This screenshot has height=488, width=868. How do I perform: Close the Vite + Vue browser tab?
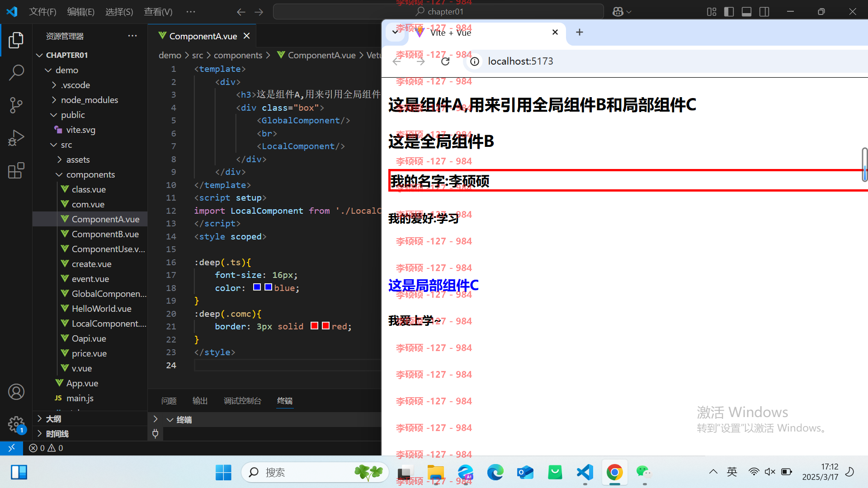pyautogui.click(x=555, y=32)
